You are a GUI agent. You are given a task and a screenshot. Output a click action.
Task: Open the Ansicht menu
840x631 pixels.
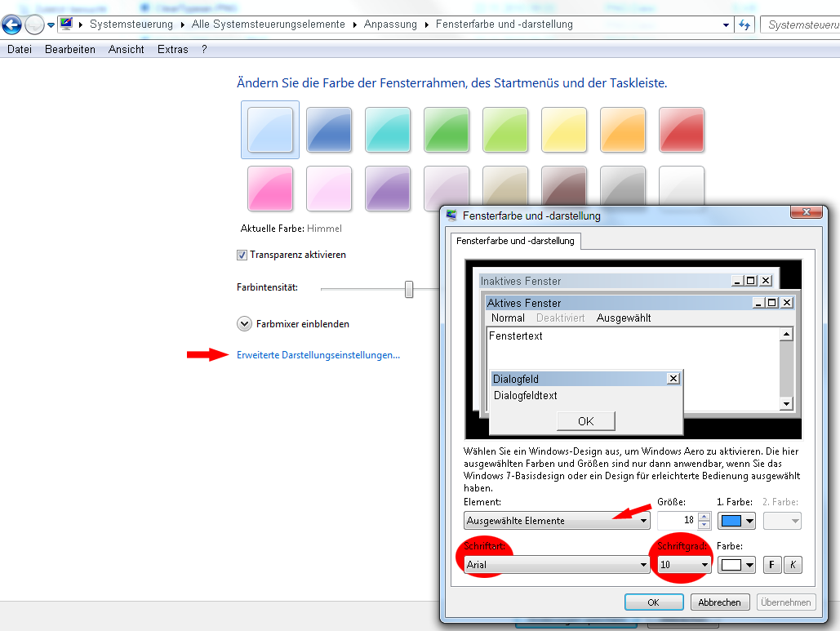(126, 49)
